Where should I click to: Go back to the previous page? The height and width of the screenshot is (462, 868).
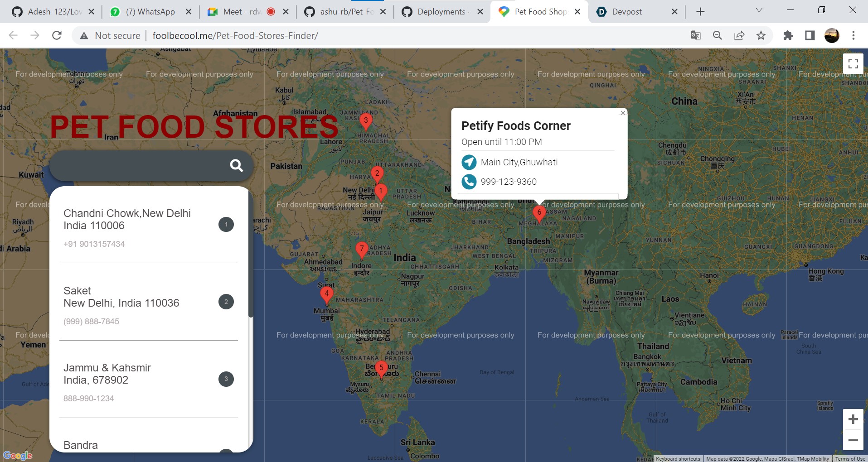(13, 35)
